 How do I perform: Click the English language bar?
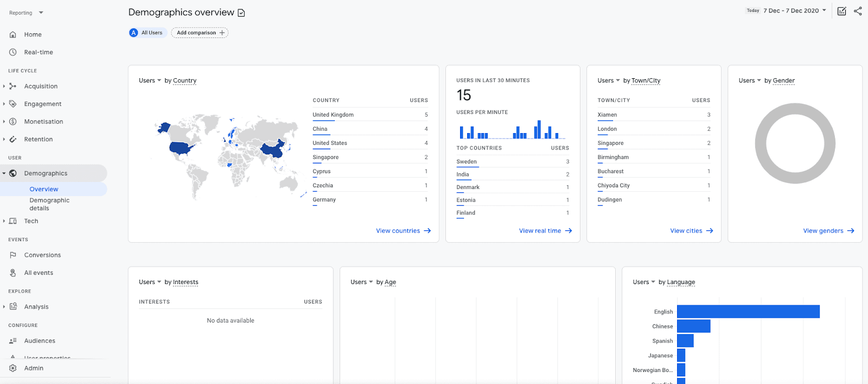748,312
